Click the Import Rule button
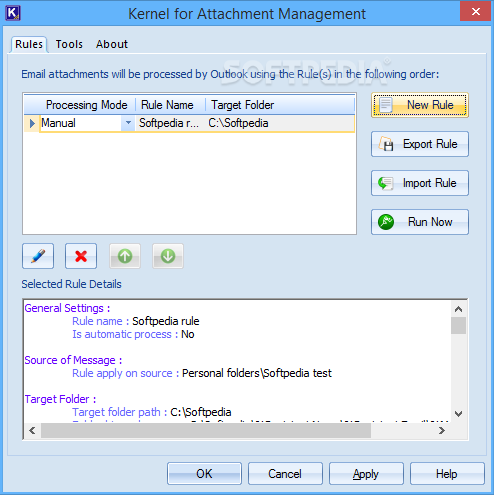 tap(420, 183)
